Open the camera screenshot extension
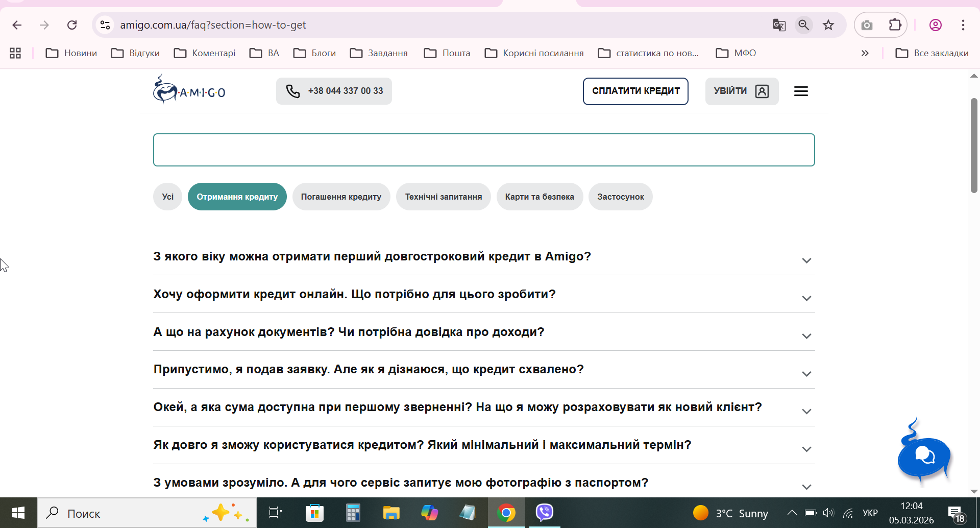The height and width of the screenshot is (528, 980). coord(867,25)
